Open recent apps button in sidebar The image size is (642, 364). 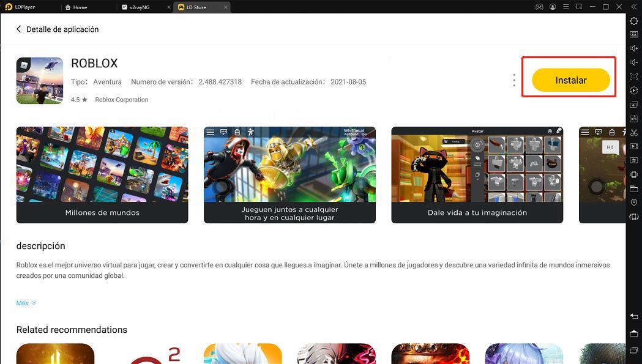click(x=634, y=350)
